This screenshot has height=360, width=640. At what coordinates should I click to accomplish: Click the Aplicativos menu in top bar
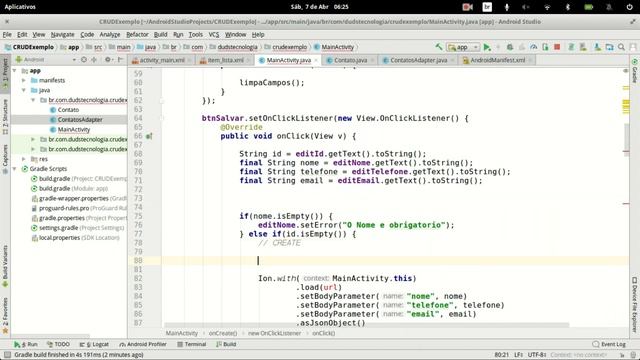(x=20, y=7)
